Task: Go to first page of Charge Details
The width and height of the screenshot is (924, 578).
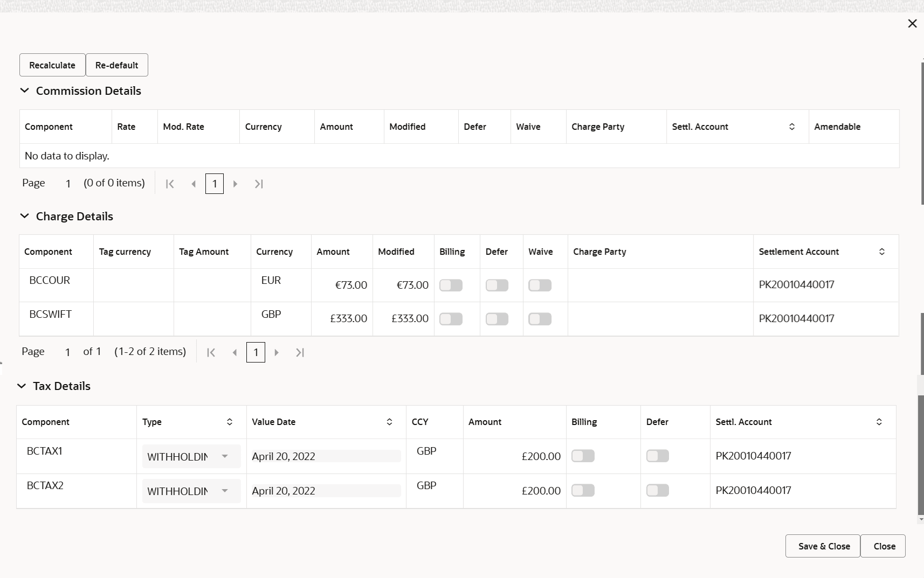Action: (x=211, y=352)
